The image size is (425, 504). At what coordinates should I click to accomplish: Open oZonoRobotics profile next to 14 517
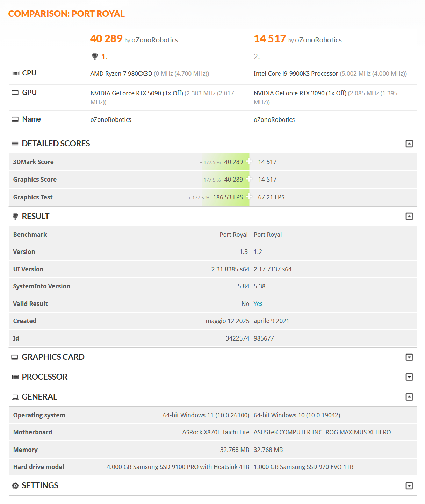pos(318,40)
